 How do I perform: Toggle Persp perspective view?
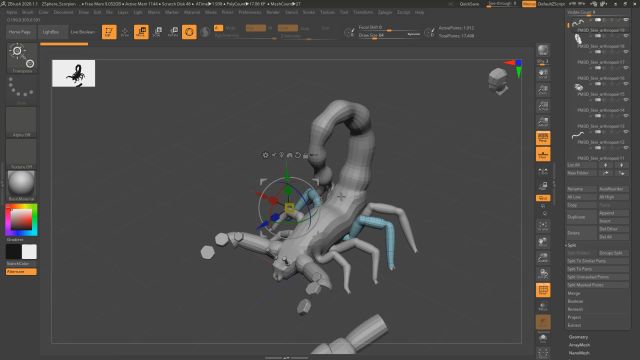[x=543, y=138]
